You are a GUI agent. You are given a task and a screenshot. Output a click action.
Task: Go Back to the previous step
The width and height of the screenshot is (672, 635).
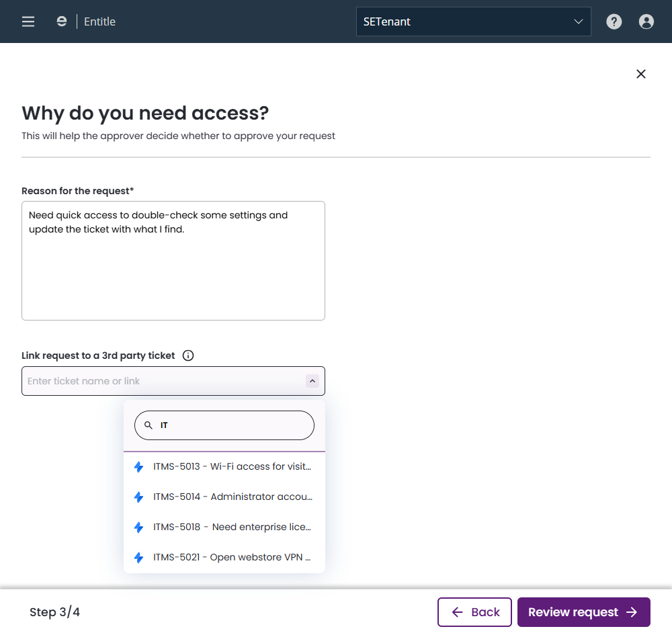[x=474, y=612]
